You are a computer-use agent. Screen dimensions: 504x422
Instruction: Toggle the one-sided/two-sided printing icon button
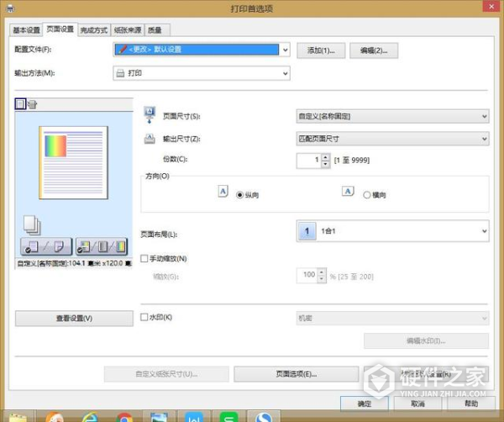pyautogui.click(x=46, y=247)
